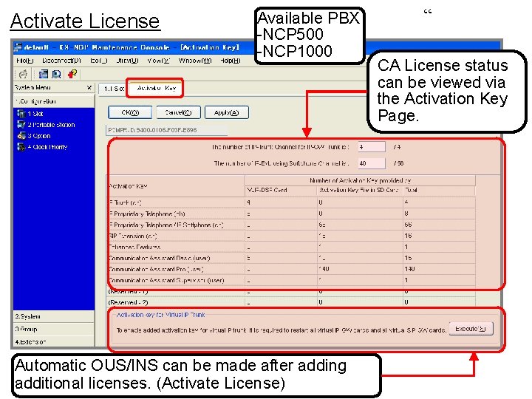This screenshot has width=532, height=399.
Task: Open the Window menu
Action: [195, 61]
